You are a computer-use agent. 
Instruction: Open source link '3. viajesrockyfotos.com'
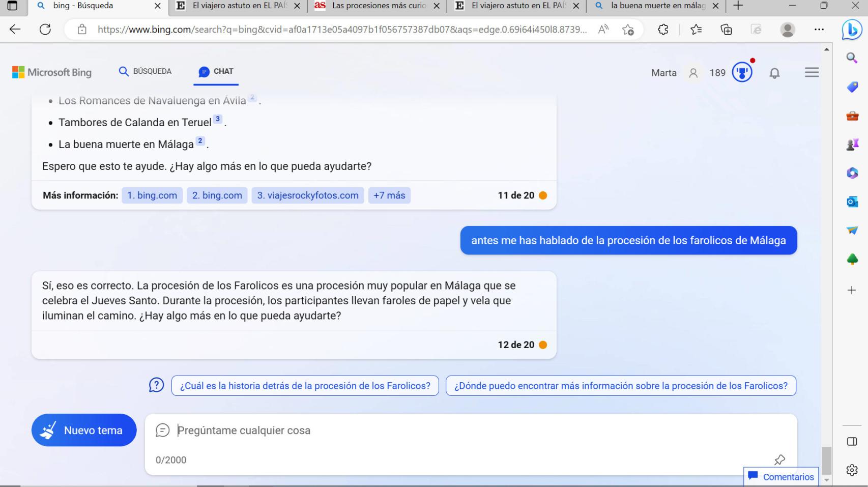coord(308,195)
